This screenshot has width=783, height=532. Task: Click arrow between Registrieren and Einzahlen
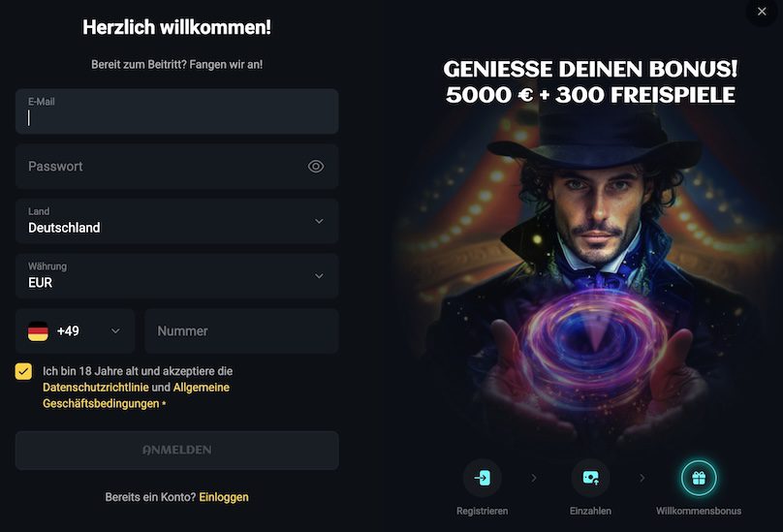coord(534,478)
